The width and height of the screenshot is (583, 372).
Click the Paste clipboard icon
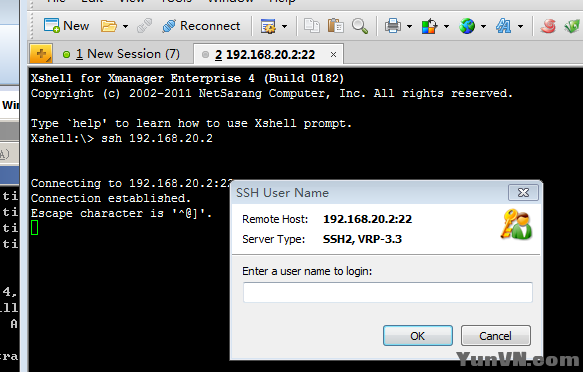(335, 26)
